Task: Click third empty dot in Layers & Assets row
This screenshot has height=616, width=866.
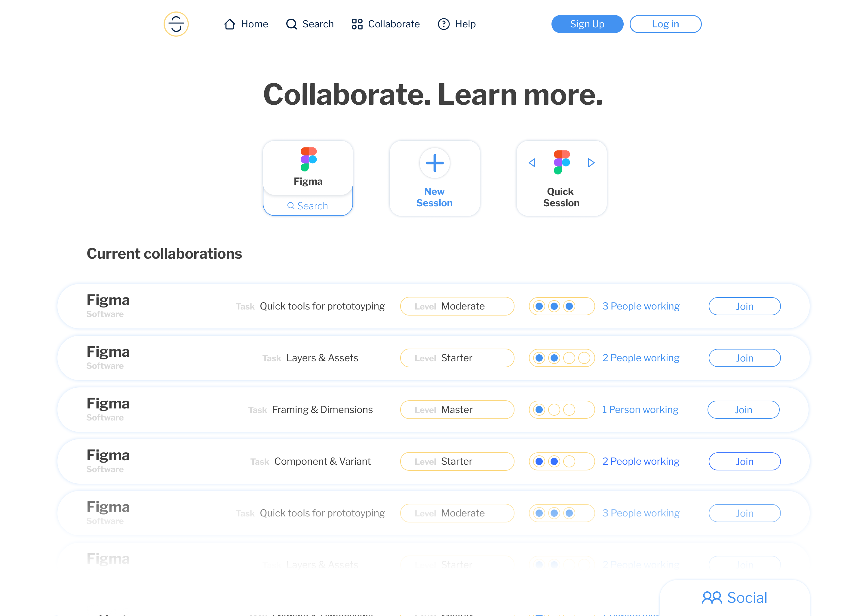Action: 569,358
